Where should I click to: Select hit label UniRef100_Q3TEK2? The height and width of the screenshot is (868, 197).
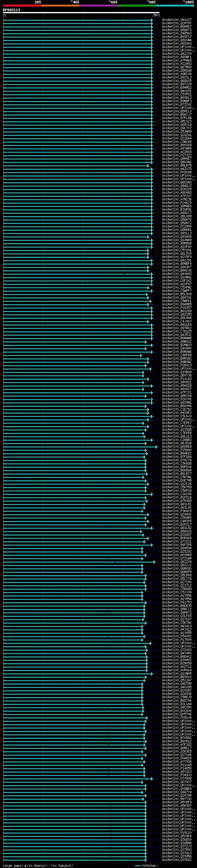tap(177, 860)
